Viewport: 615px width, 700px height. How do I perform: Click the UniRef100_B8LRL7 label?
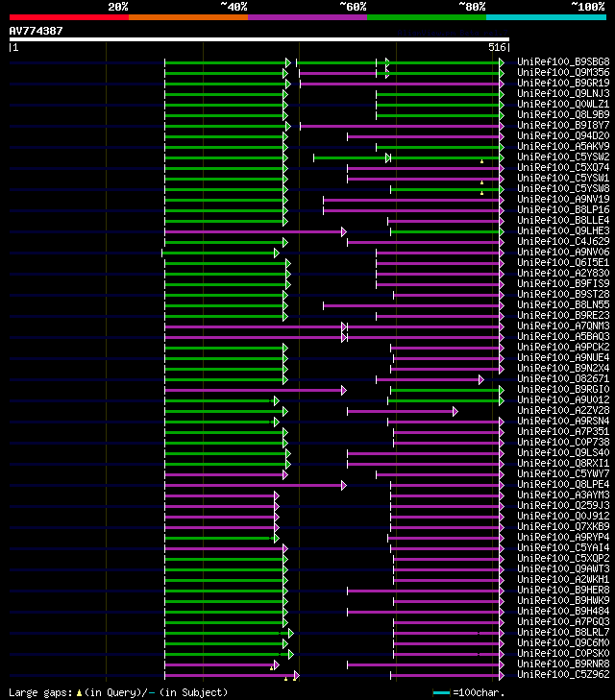pos(563,632)
